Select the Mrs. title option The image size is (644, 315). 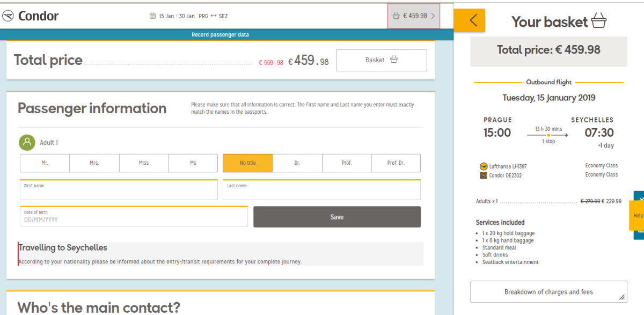94,163
